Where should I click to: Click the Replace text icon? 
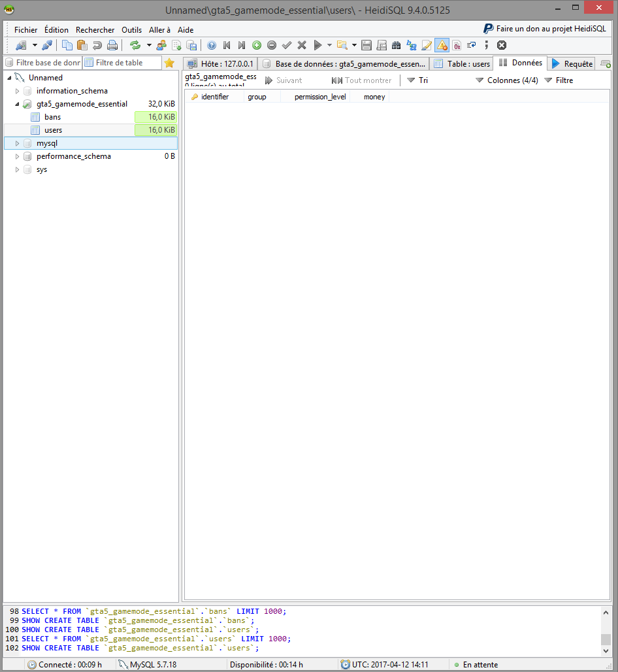[412, 45]
